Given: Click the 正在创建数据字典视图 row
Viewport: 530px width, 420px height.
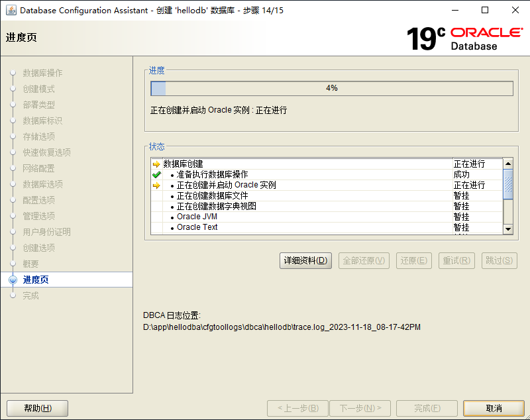Looking at the screenshot, I should click(x=327, y=206).
